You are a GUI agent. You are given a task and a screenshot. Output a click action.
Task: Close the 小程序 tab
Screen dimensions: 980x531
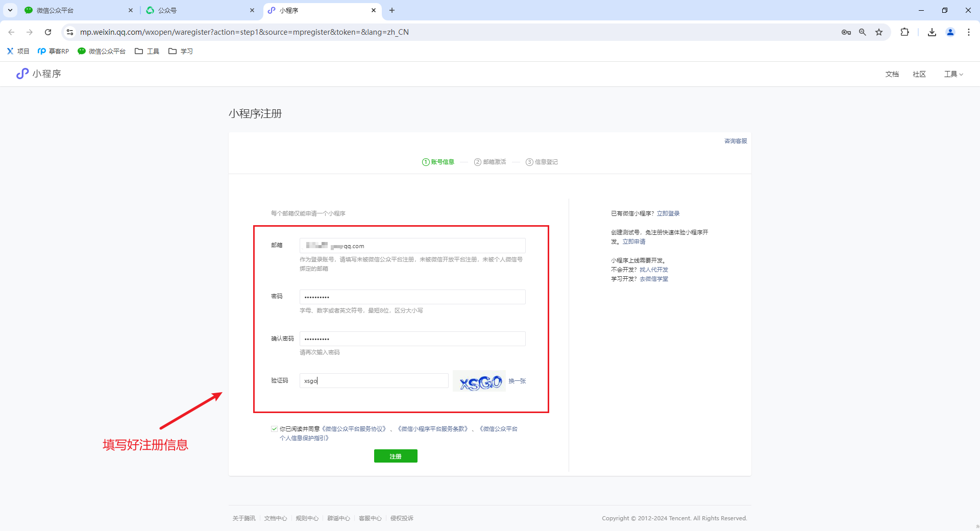pyautogui.click(x=374, y=10)
